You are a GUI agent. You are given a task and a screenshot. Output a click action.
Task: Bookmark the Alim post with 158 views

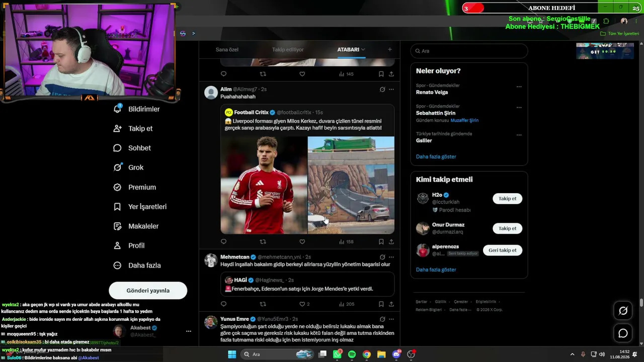click(381, 242)
